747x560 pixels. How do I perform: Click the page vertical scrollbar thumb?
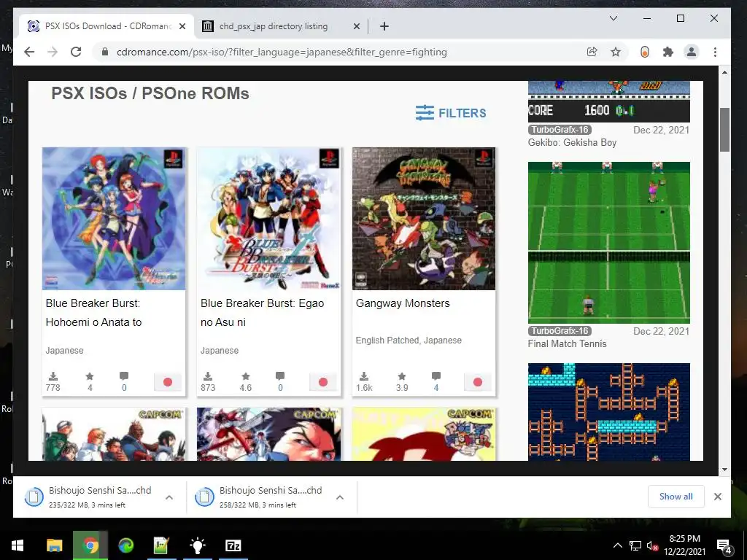click(x=724, y=130)
